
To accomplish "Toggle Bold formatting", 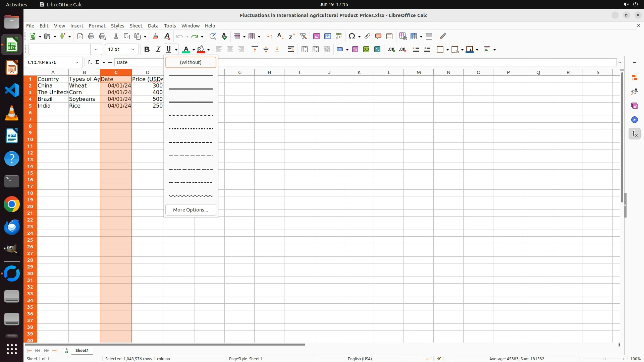I will (147, 50).
